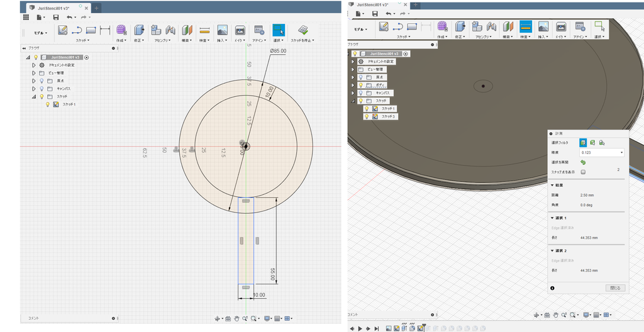Expand ドキュメントの設定 node in left browser
The image size is (644, 332).
pos(34,65)
